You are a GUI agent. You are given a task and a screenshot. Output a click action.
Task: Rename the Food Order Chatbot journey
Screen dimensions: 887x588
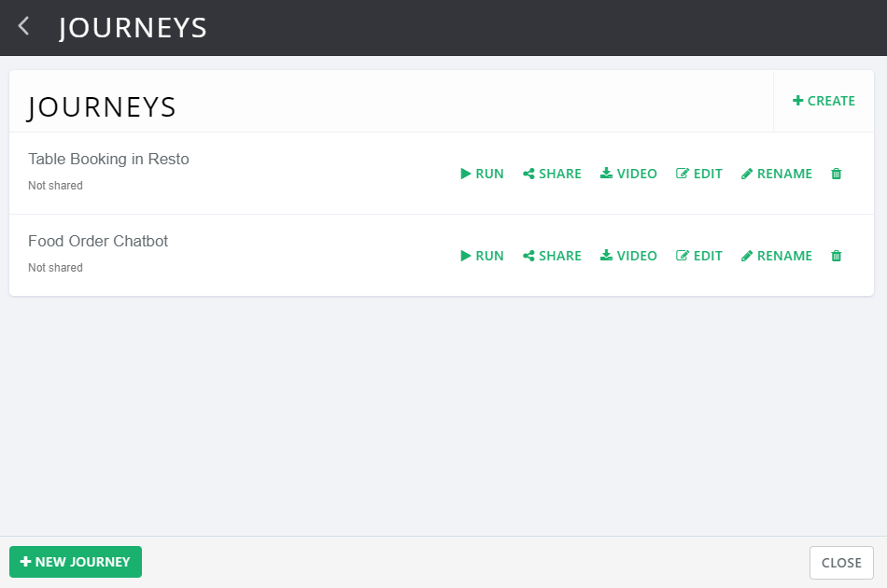click(x=777, y=256)
